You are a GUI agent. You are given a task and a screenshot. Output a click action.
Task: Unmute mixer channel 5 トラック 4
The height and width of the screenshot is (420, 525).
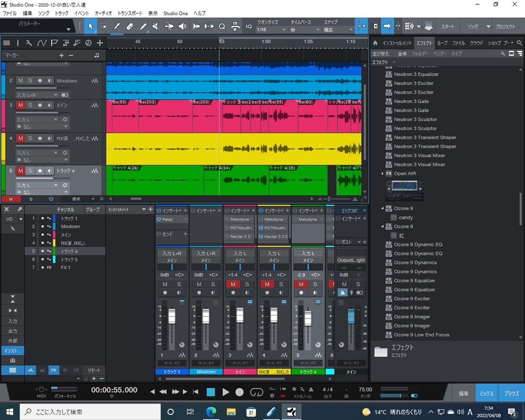(301, 284)
